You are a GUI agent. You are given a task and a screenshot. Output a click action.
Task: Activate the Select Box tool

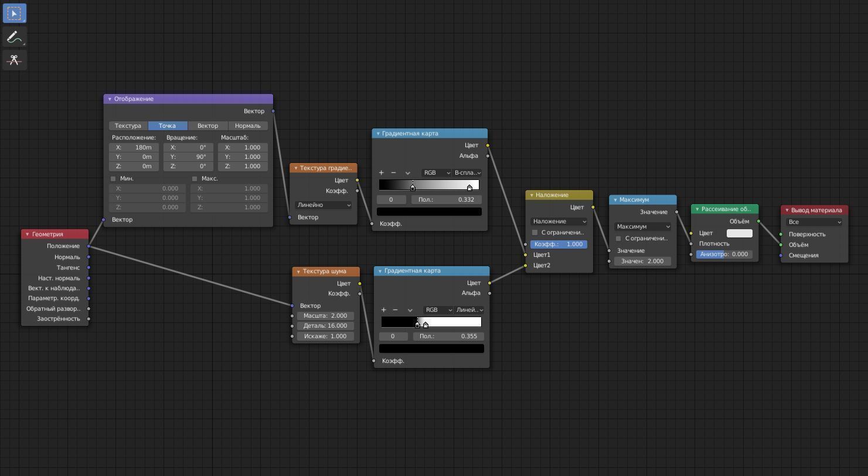coord(14,13)
